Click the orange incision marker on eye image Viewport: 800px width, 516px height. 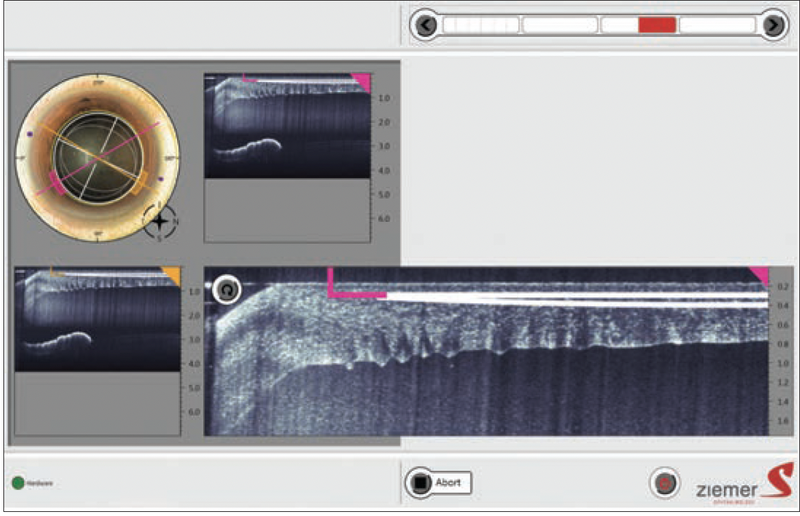click(x=139, y=183)
